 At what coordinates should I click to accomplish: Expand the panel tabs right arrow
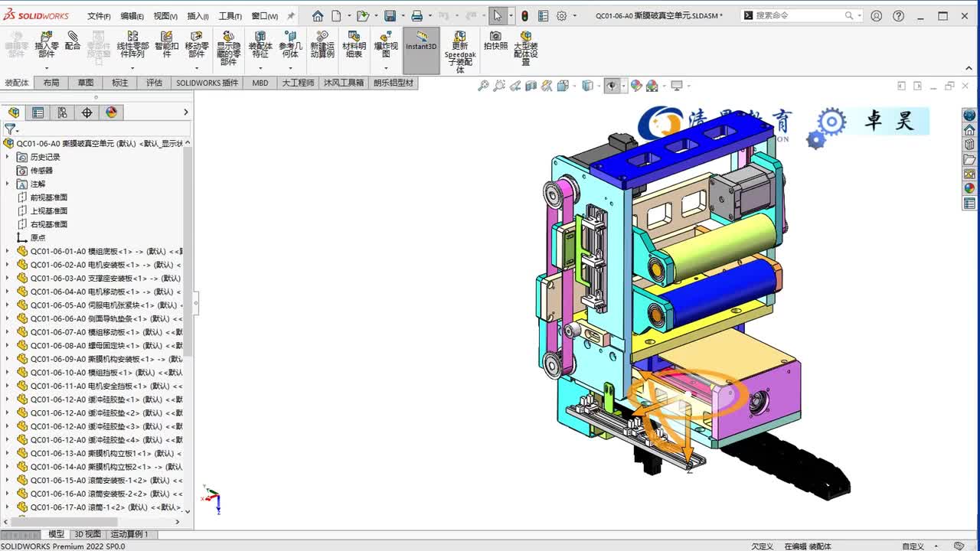pyautogui.click(x=185, y=112)
